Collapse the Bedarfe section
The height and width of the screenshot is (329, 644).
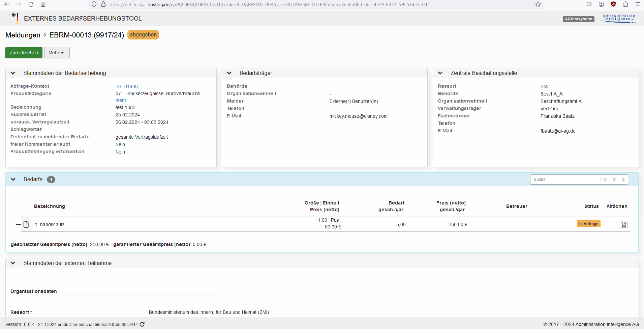pyautogui.click(x=13, y=180)
